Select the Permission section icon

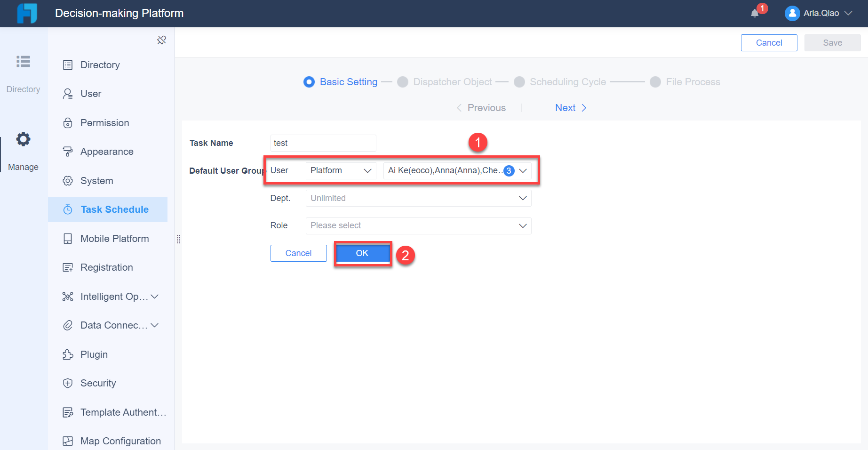68,122
